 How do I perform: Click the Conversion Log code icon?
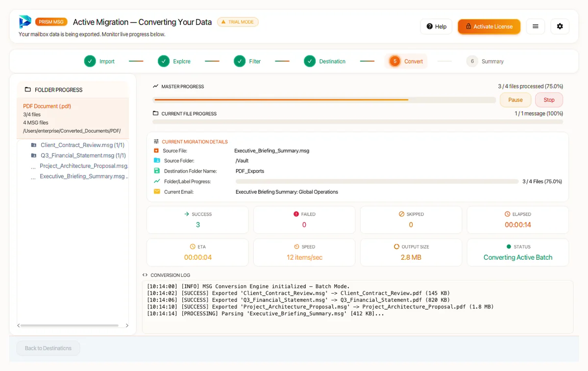(145, 275)
